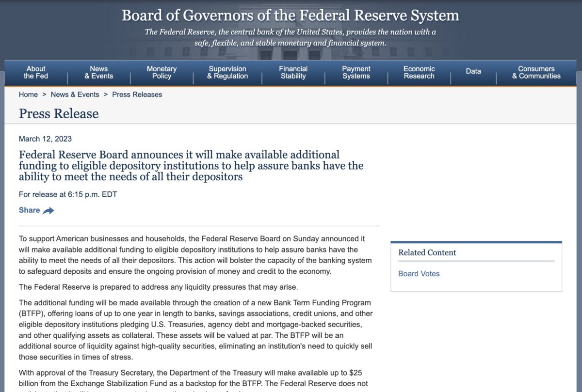This screenshot has height=392, width=582.
Task: Click the press release headline text
Action: (x=191, y=166)
